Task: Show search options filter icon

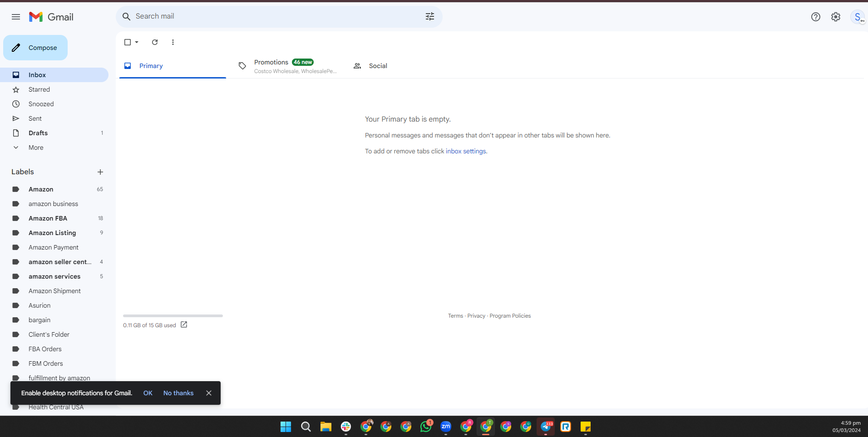Action: [430, 16]
